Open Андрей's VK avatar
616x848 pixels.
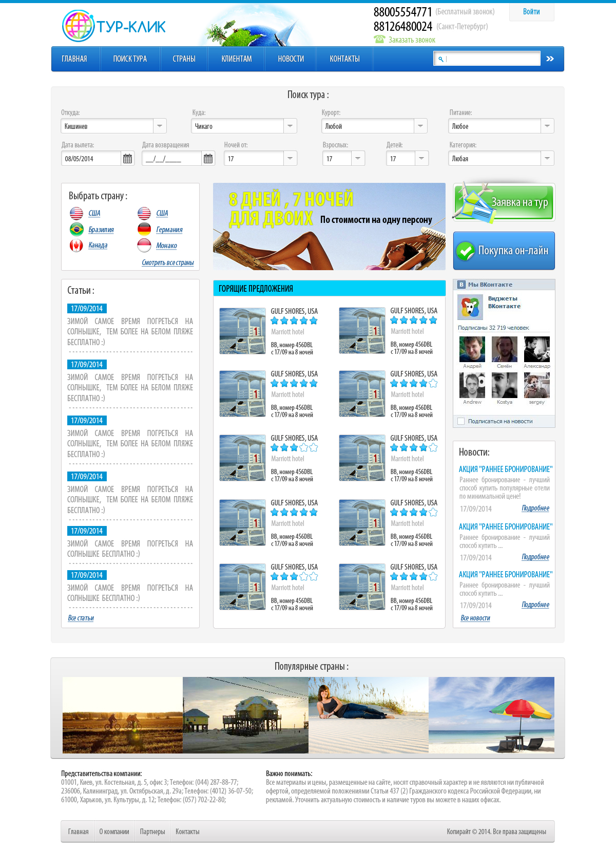(x=472, y=349)
